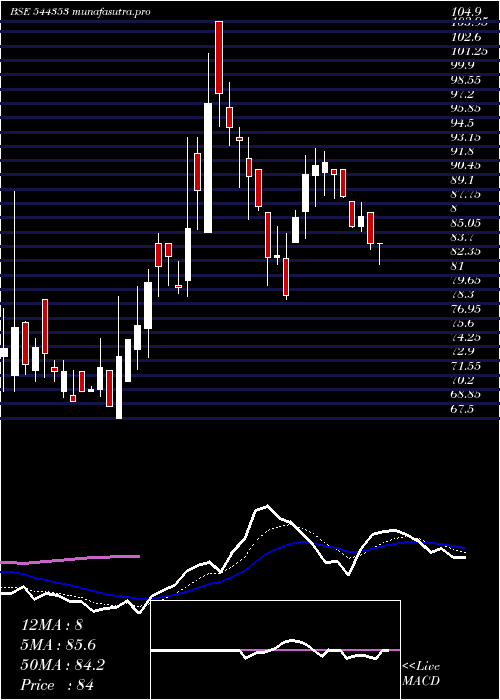Select the 104.9 price axis label
Screen dimensions: 500x700
click(467, 12)
